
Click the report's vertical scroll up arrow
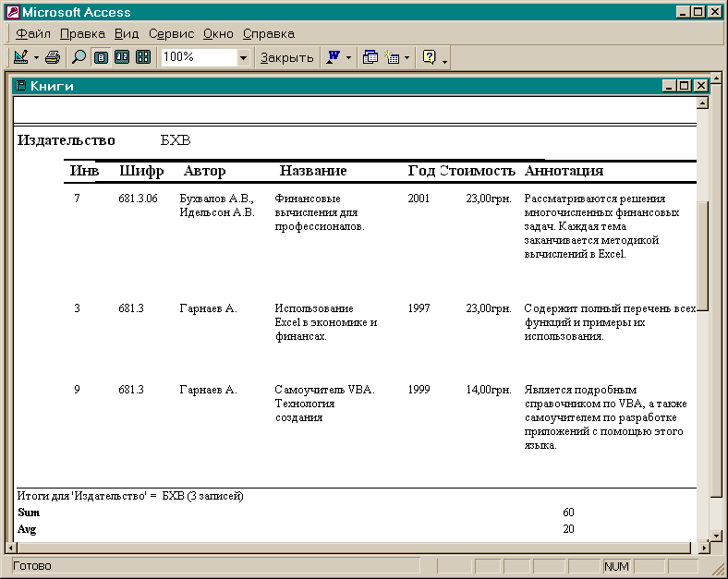[702, 103]
